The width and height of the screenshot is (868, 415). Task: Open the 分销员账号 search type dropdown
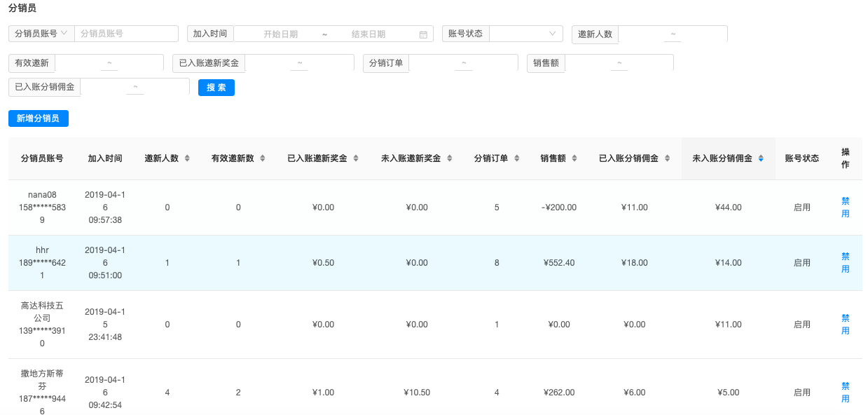tap(41, 34)
